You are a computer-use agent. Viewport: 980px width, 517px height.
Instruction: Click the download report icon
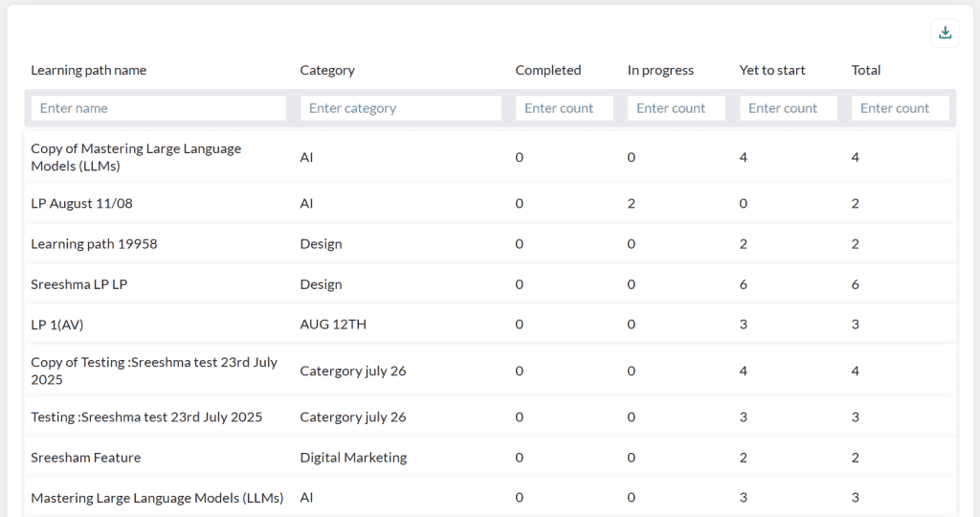point(945,33)
